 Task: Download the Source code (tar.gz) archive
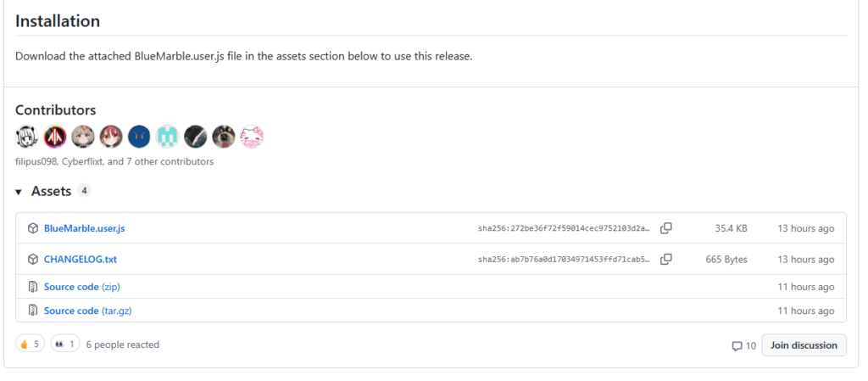(88, 311)
